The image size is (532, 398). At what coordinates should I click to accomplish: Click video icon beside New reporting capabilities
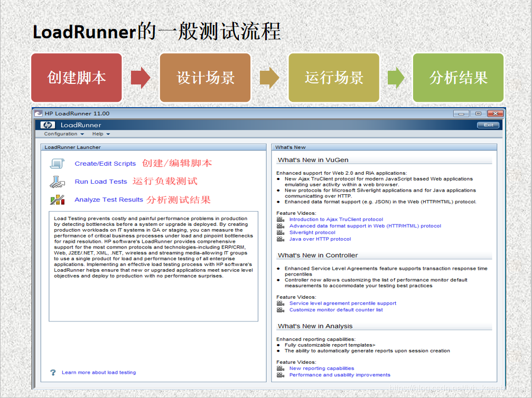click(x=281, y=368)
